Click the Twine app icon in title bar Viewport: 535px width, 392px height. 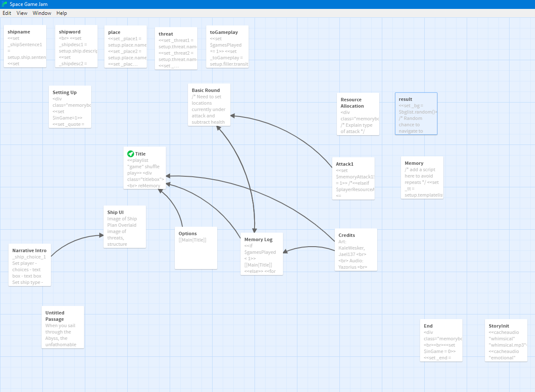pos(4,4)
